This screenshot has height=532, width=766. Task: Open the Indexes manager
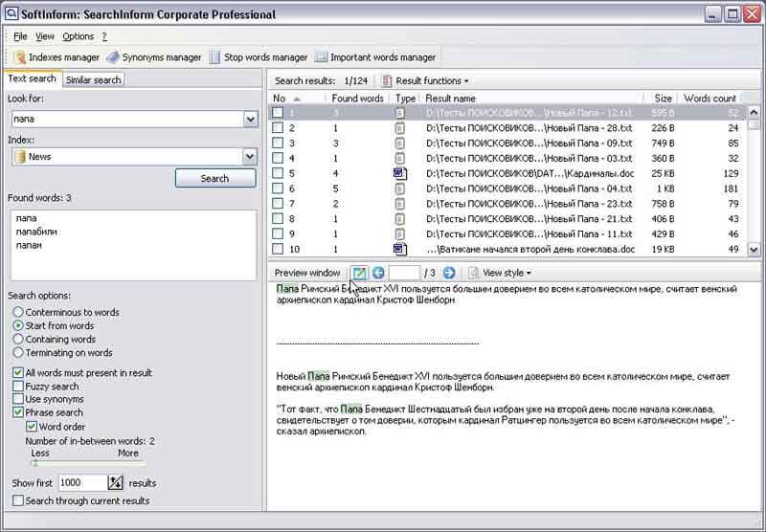pyautogui.click(x=56, y=57)
